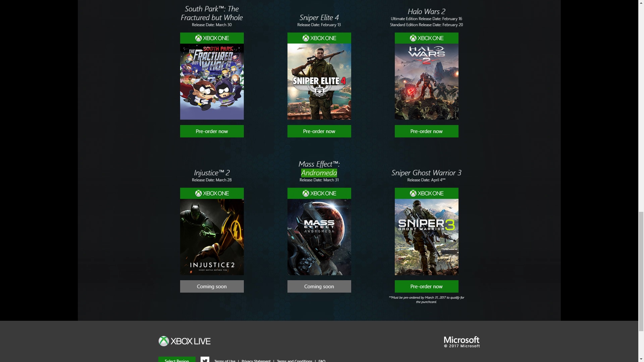The width and height of the screenshot is (644, 362).
Task: Pre-order Sniper Elite 4 now
Action: click(319, 131)
